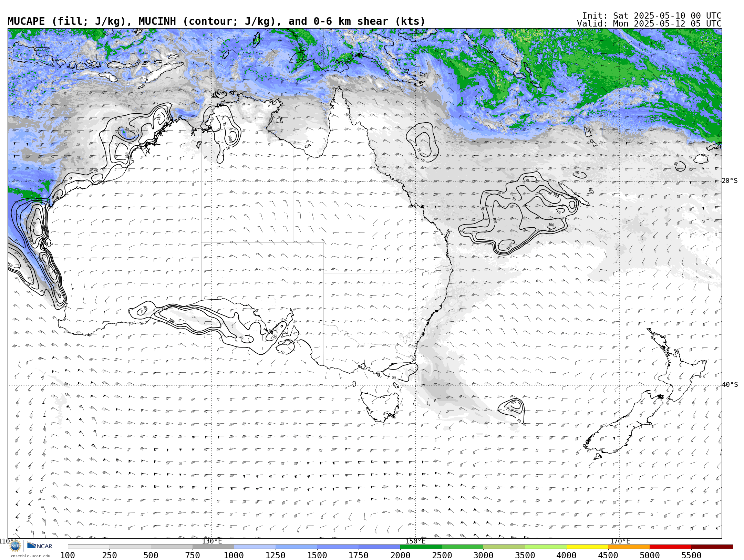Click the dark gray color bar segment at 750
744x560 pixels.
213,547
